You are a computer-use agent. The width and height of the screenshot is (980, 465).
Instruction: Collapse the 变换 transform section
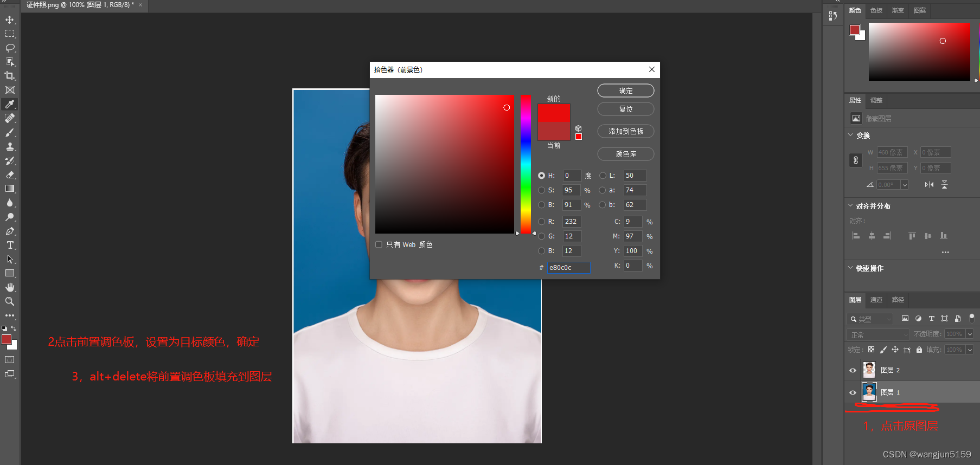[850, 135]
